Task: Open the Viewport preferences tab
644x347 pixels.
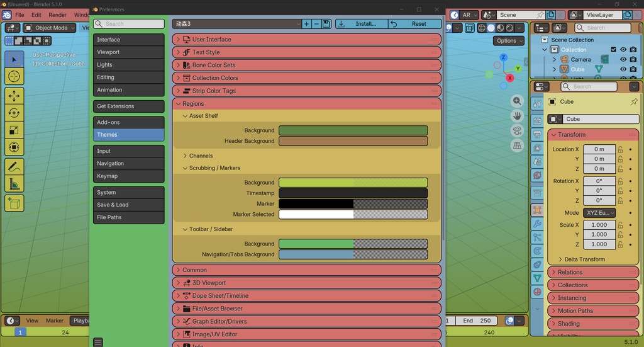Action: [x=128, y=52]
